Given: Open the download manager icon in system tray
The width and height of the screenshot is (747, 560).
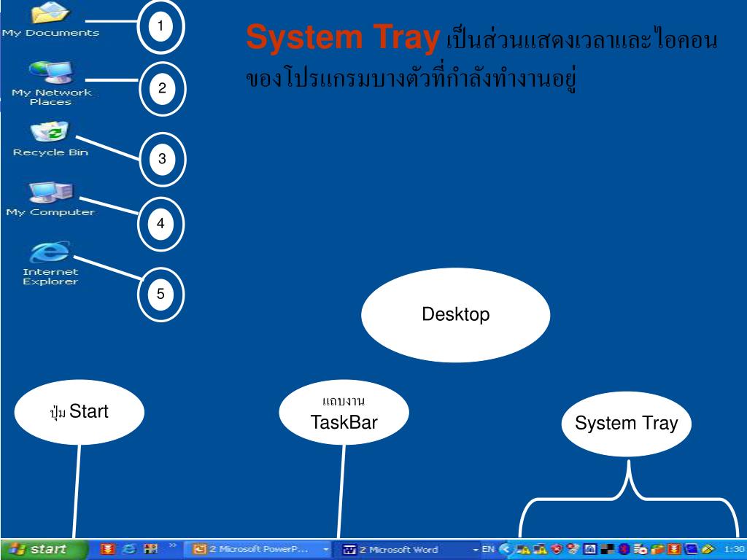Looking at the screenshot, I should point(675,549).
